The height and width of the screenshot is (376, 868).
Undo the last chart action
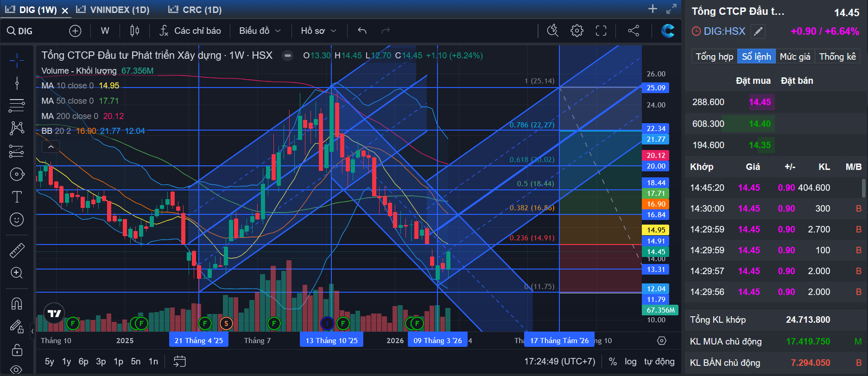tap(362, 31)
